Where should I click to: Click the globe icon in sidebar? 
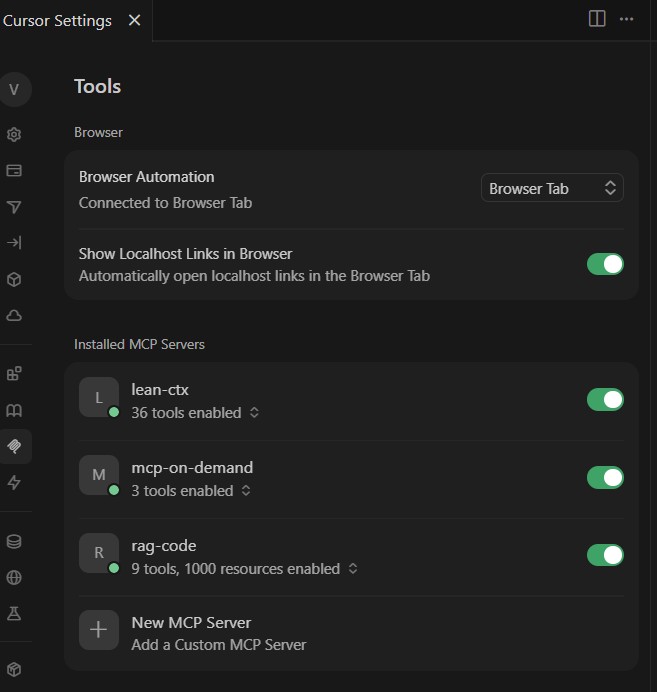[14, 577]
